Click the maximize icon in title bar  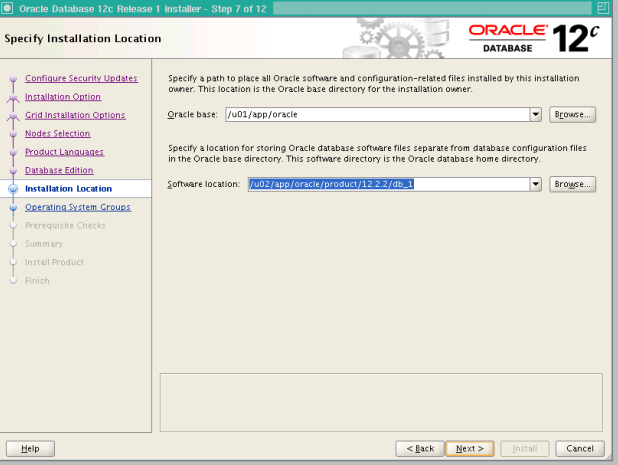603,8
